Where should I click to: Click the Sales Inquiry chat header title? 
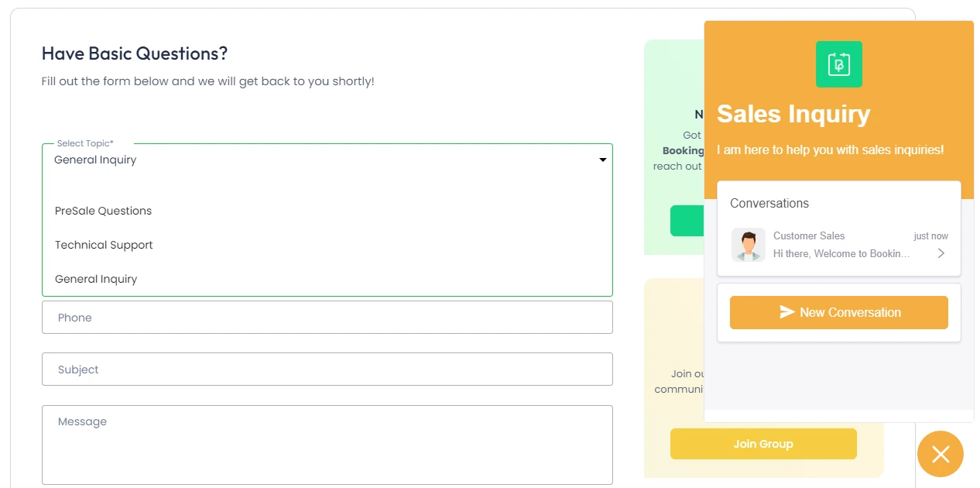(793, 114)
